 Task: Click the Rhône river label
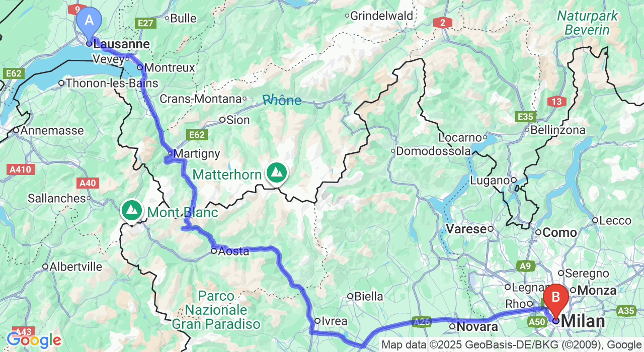(282, 100)
